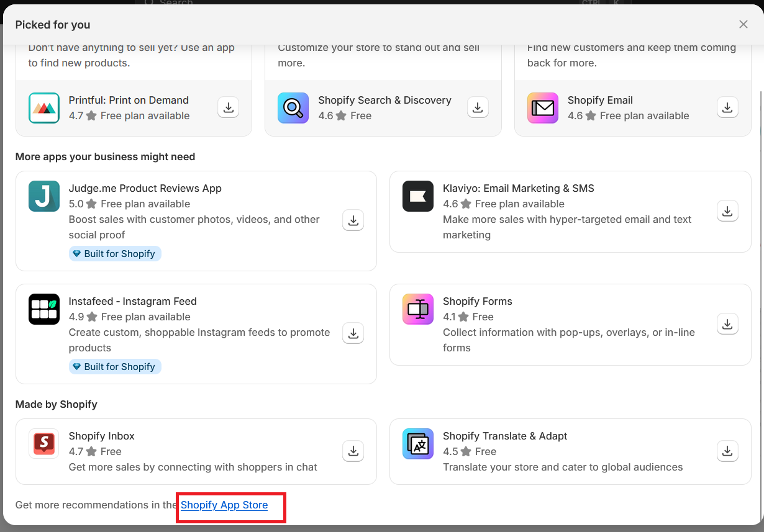Open Shopify Translate & Adapt title
Screen dimensions: 764x532
click(x=505, y=436)
